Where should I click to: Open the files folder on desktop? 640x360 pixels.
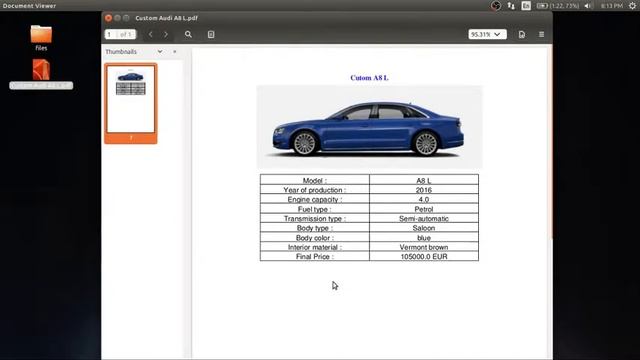[41, 38]
